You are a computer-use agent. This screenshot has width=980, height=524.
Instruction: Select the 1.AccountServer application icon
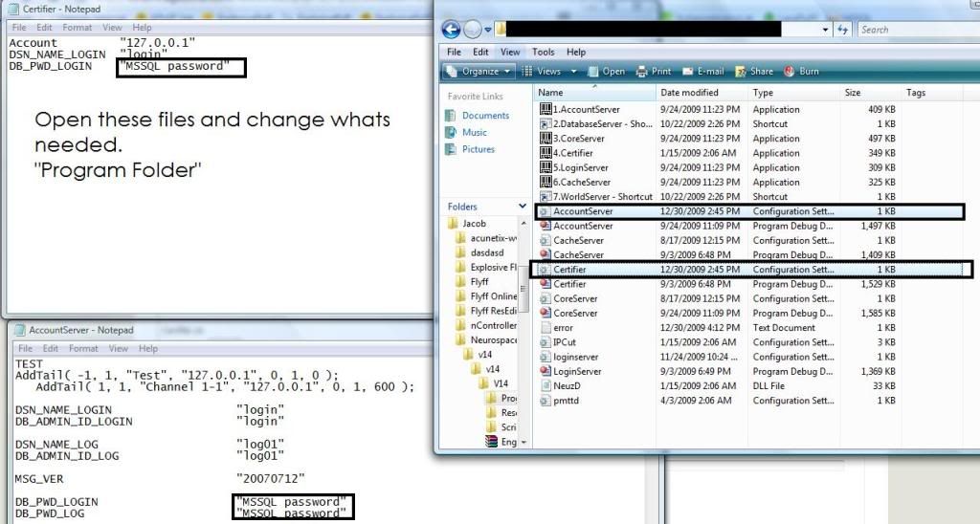(546, 110)
